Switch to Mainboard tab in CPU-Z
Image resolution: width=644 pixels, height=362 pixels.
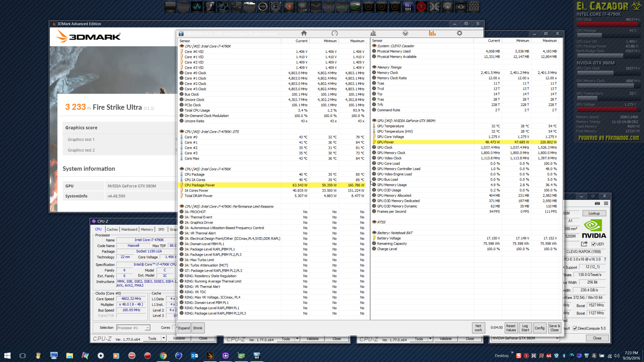coord(129,229)
